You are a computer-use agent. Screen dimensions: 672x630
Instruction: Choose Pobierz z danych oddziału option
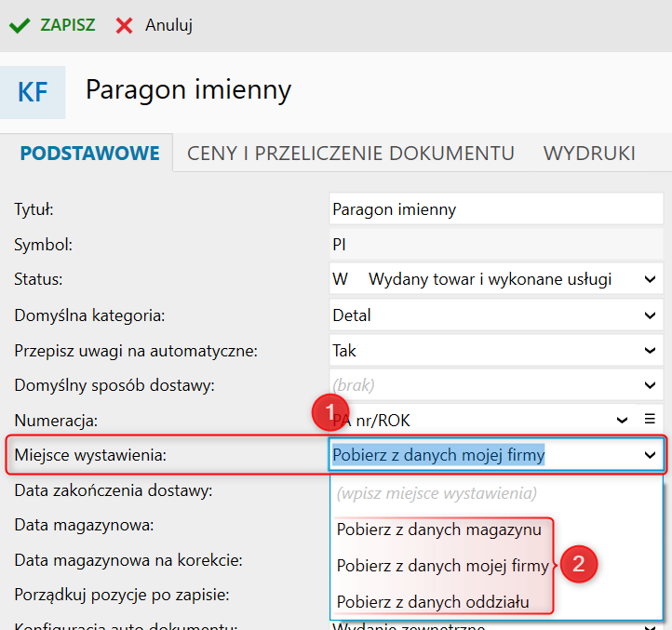pyautogui.click(x=433, y=601)
